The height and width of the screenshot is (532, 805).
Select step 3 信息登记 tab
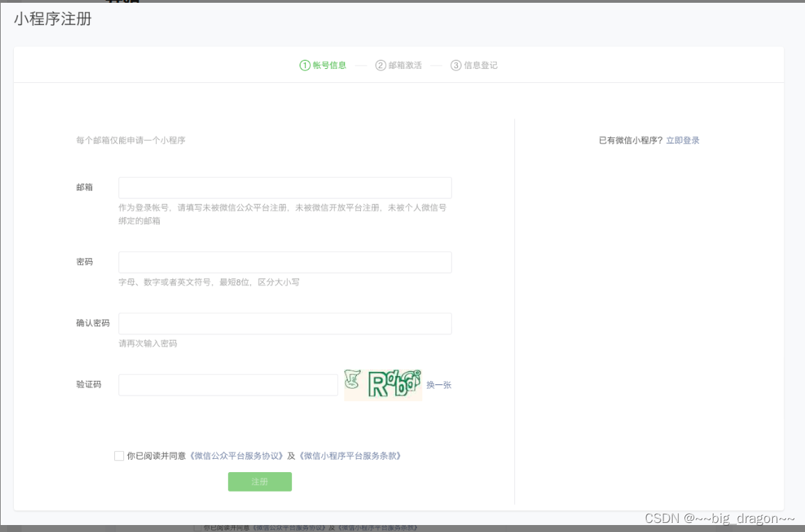point(474,65)
